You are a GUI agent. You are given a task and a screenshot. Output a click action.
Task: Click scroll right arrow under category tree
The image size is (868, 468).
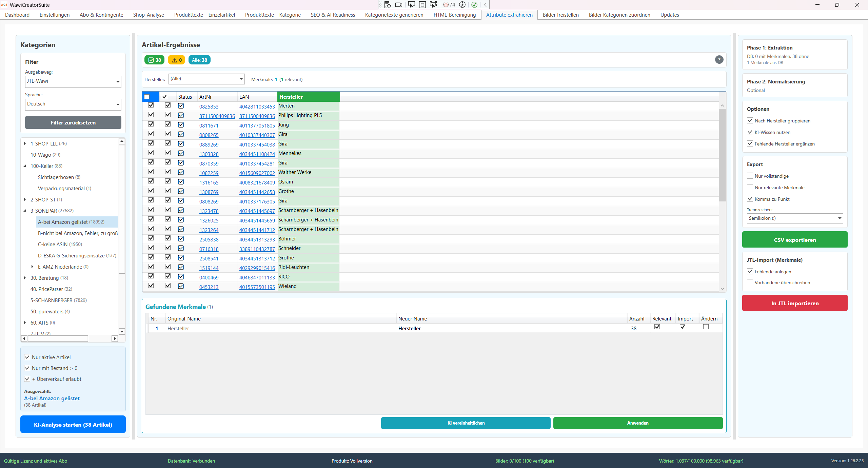[x=115, y=338]
